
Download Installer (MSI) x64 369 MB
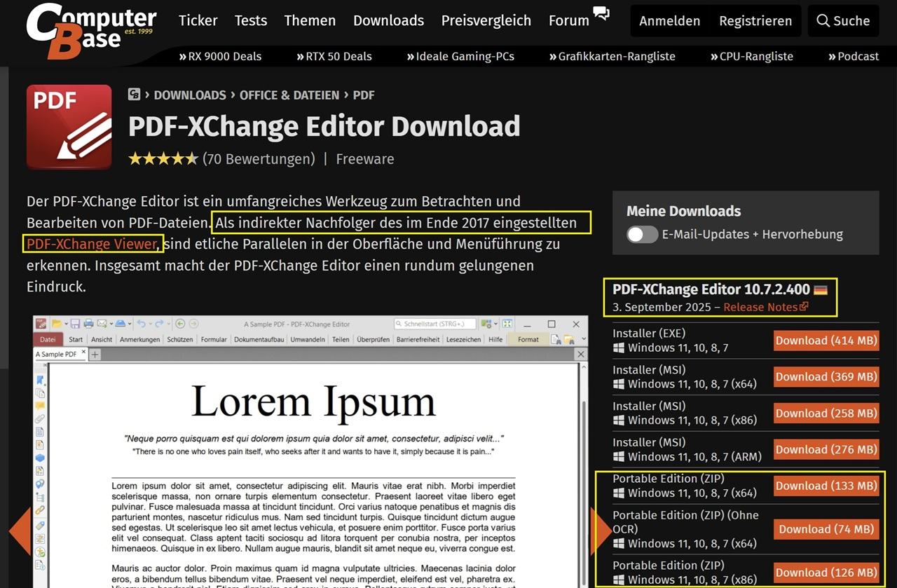(x=826, y=377)
